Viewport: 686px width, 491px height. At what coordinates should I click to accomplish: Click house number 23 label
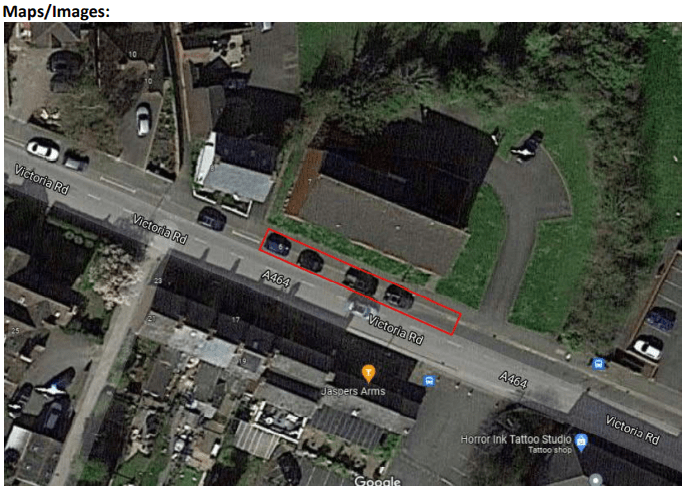pyautogui.click(x=158, y=281)
